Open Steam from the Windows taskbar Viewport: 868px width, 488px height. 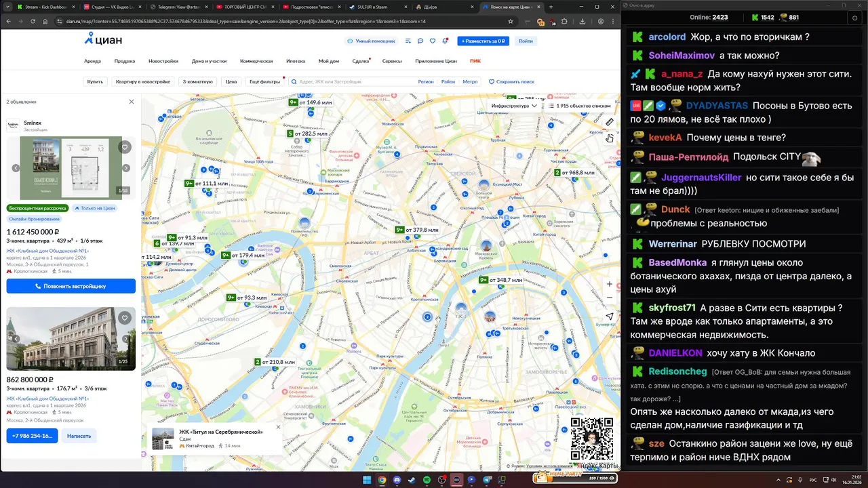(x=412, y=480)
